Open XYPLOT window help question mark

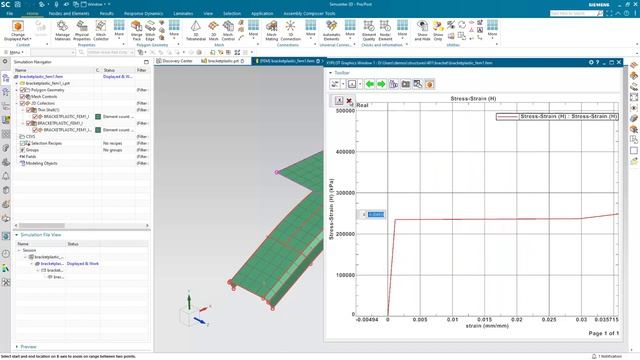point(598,62)
